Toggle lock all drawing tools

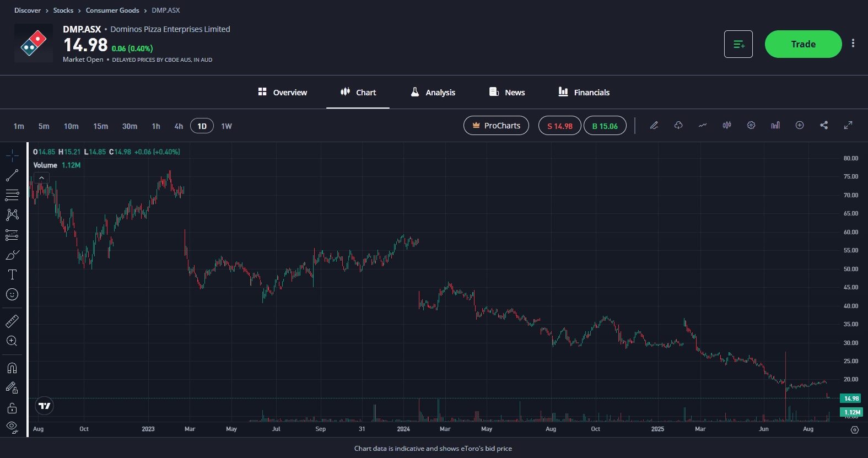[x=12, y=408]
